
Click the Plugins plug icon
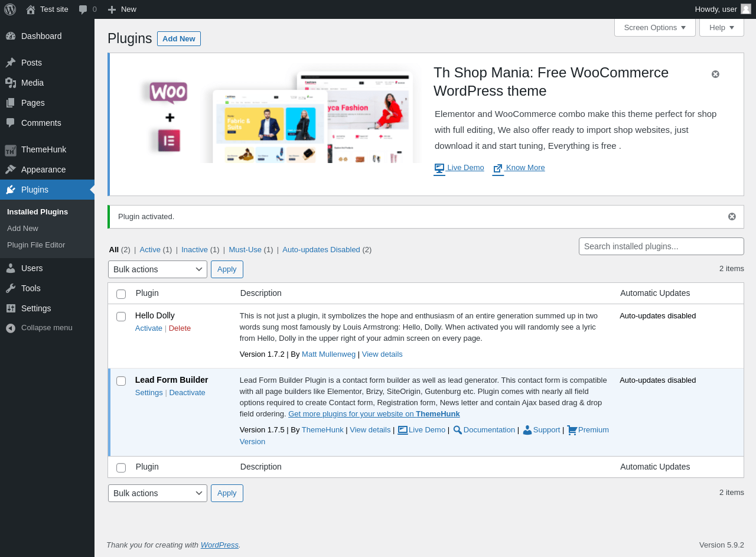11,190
